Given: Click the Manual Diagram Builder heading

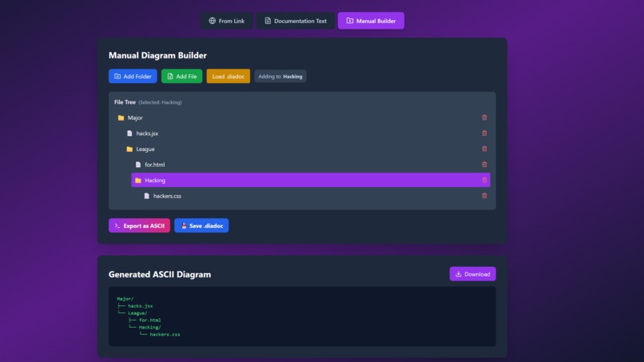Looking at the screenshot, I should pyautogui.click(x=157, y=55).
